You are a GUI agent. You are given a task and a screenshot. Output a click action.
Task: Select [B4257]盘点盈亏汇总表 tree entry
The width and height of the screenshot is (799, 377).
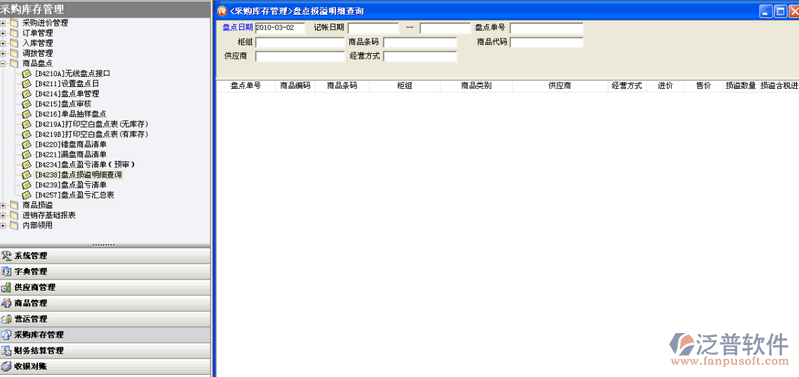[74, 195]
